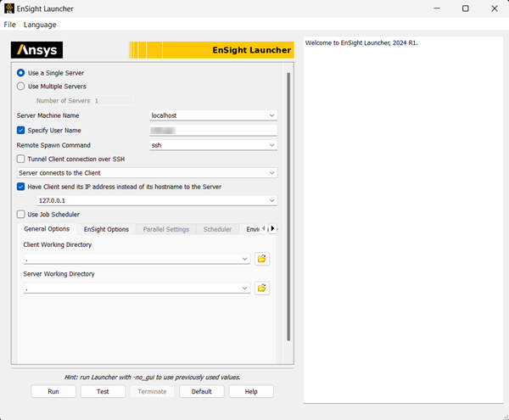The image size is (509, 420).
Task: Click the right tab scroll arrow
Action: click(272, 228)
